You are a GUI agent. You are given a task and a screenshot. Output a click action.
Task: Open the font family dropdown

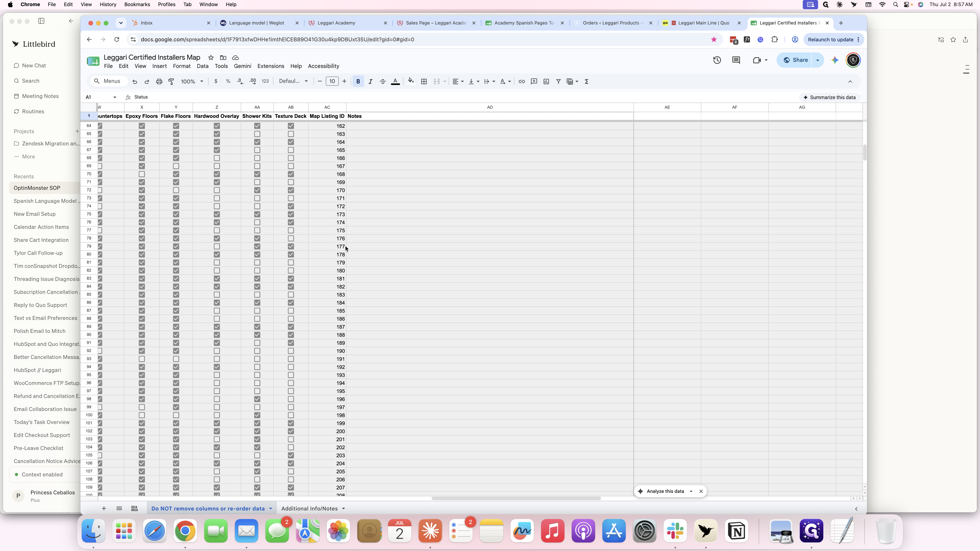point(293,81)
